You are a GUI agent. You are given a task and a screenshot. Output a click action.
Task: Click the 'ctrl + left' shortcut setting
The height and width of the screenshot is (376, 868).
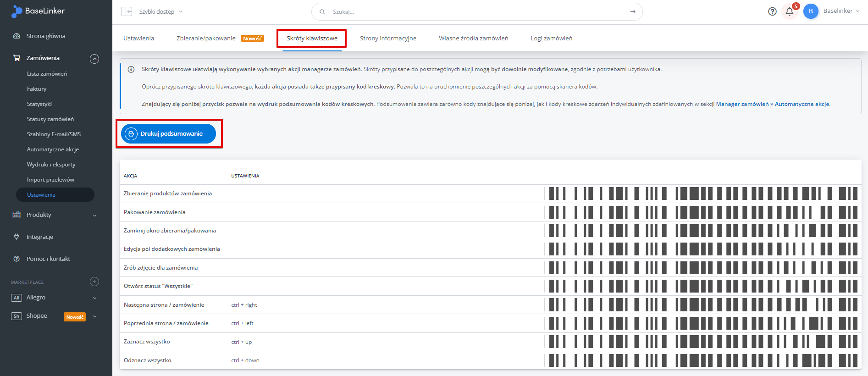pyautogui.click(x=242, y=323)
